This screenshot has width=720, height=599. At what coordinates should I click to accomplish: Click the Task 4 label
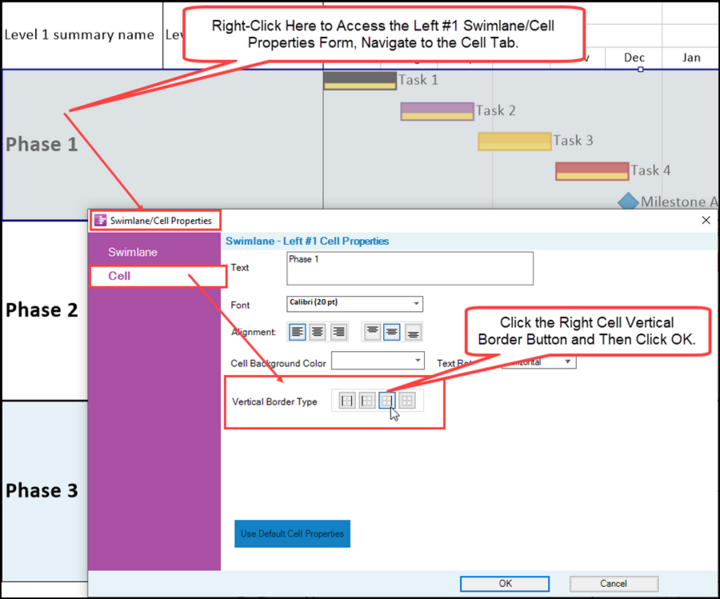[650, 170]
